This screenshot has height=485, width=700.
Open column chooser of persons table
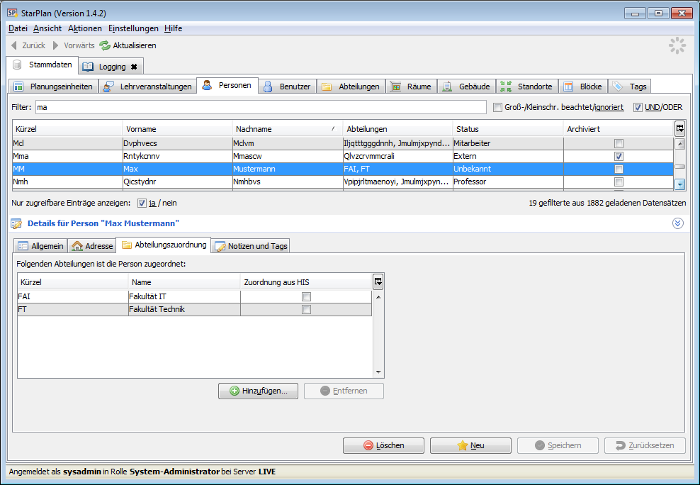coord(679,129)
